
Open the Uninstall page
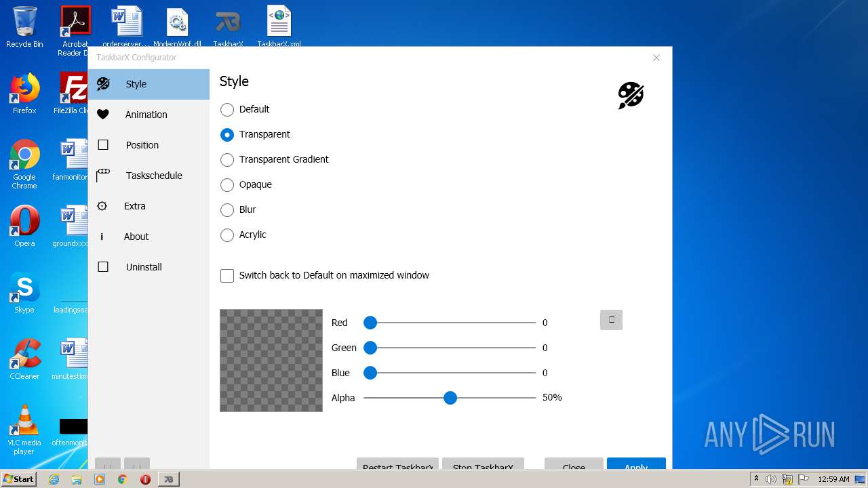(x=149, y=267)
